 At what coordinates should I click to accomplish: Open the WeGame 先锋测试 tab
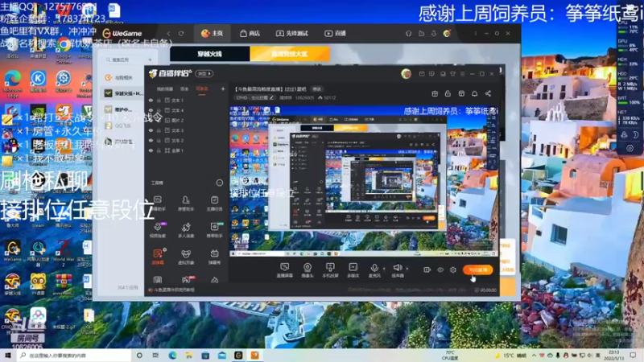[291, 33]
